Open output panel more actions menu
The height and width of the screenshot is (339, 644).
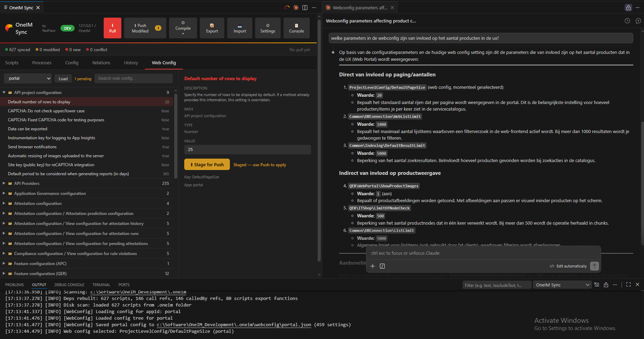pyautogui.click(x=615, y=285)
